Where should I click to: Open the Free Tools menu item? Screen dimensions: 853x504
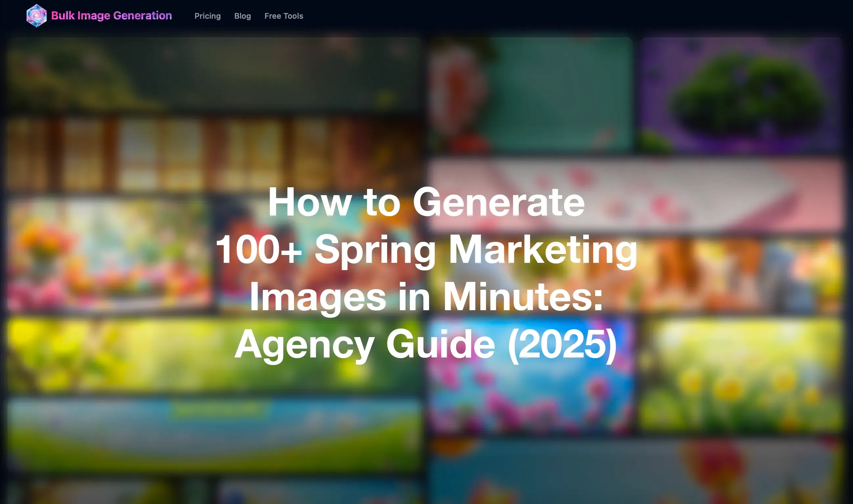[x=284, y=16]
